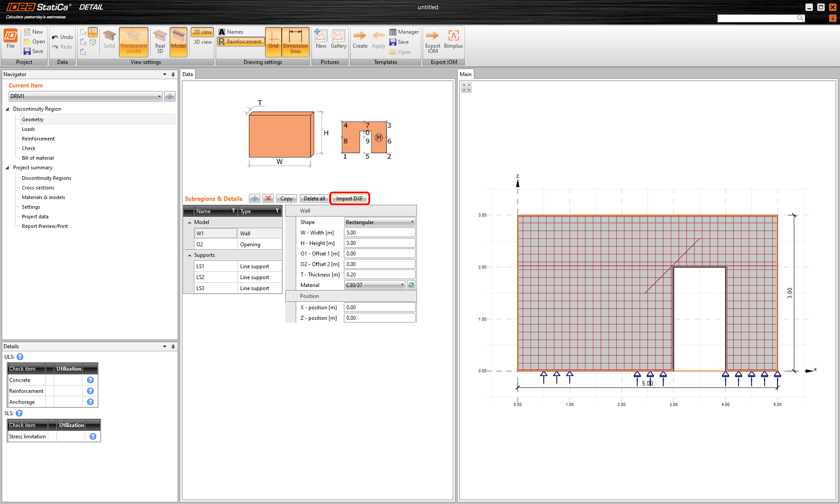Click the Export IOM icon
Image resolution: width=840 pixels, height=504 pixels.
tap(432, 41)
